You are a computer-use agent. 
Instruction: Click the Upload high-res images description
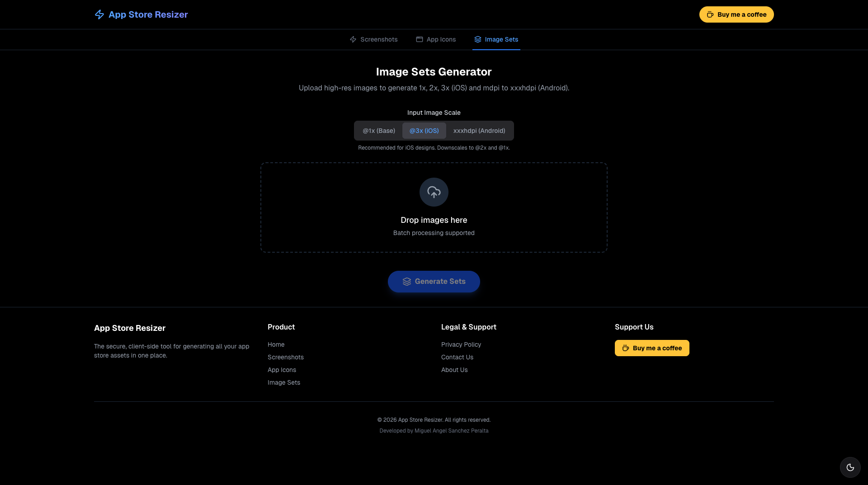434,88
